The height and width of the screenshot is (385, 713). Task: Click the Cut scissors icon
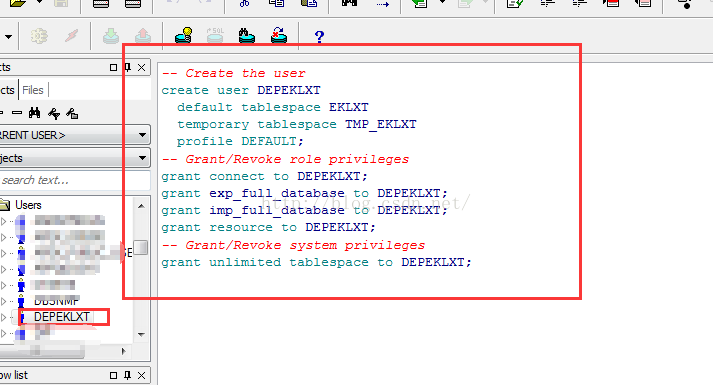(245, 3)
